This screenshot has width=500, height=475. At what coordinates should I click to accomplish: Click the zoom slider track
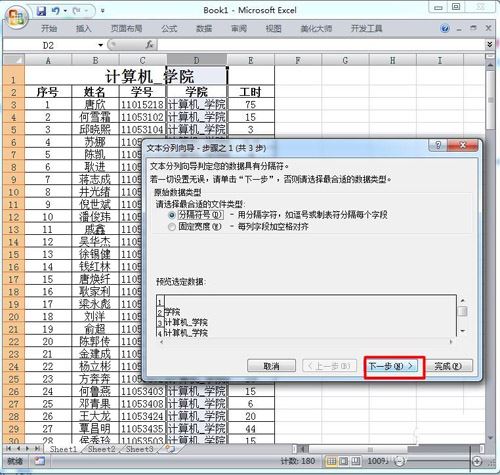(438, 461)
